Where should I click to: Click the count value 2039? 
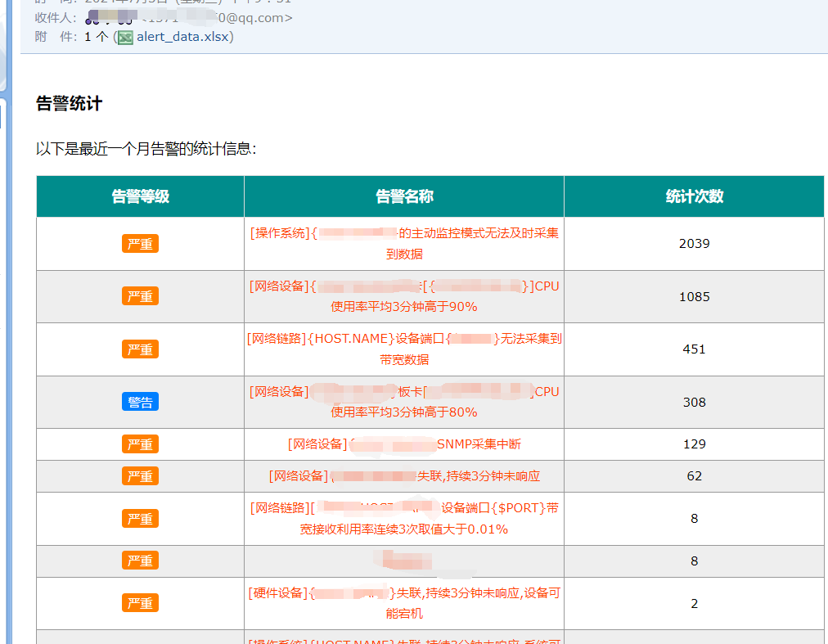click(x=694, y=244)
